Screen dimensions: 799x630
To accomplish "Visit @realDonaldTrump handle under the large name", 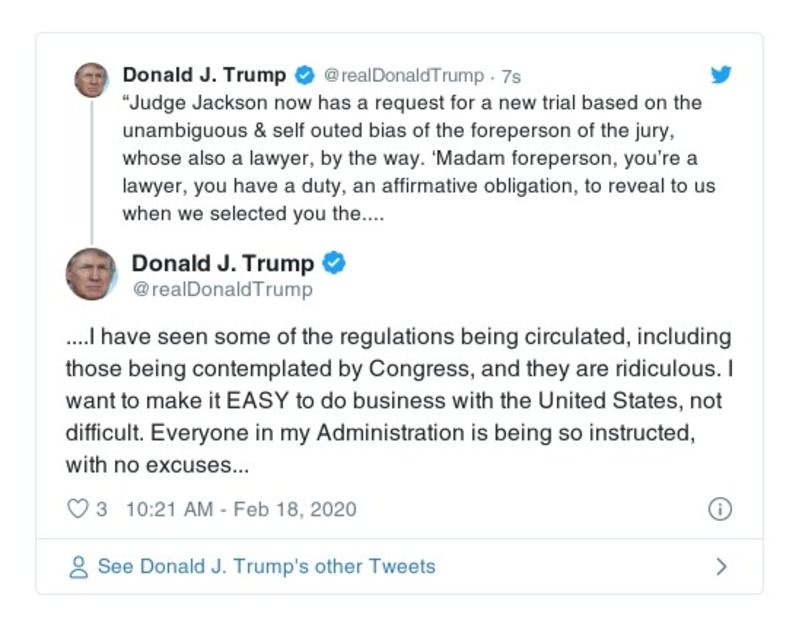I will (222, 290).
